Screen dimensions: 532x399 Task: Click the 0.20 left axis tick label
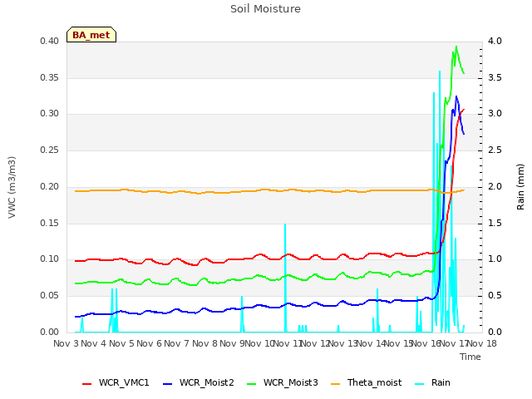coord(50,186)
